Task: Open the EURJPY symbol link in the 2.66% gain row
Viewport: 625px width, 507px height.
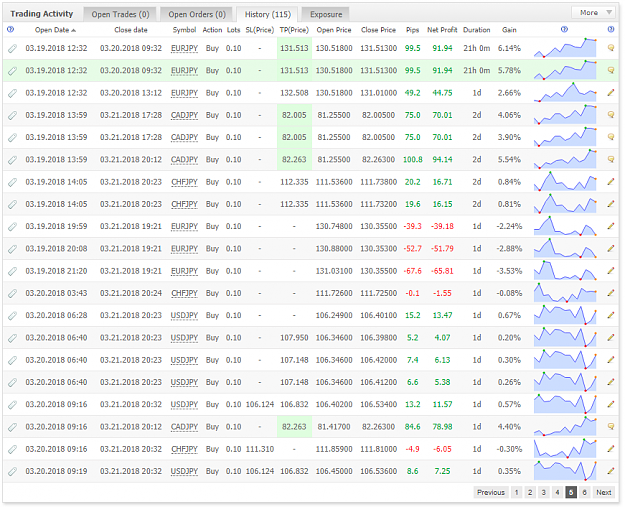Action: (x=184, y=93)
